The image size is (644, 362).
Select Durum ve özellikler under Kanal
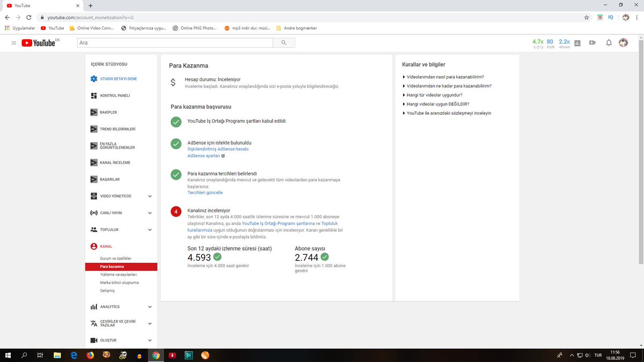115,258
